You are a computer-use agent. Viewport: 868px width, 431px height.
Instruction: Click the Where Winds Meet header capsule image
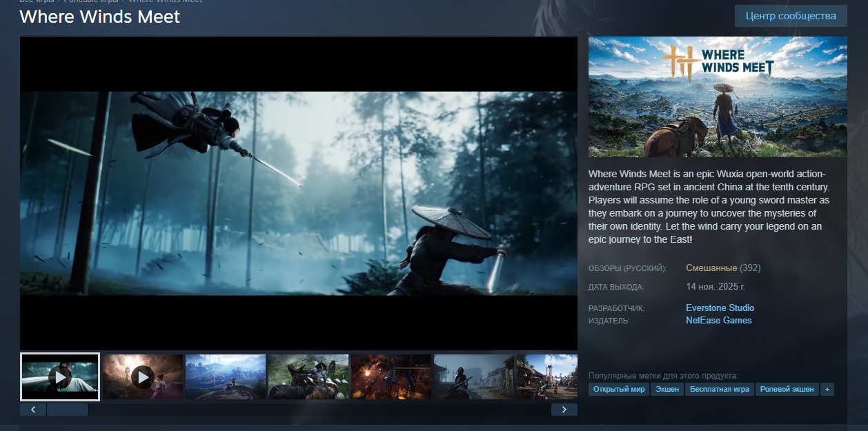point(718,97)
